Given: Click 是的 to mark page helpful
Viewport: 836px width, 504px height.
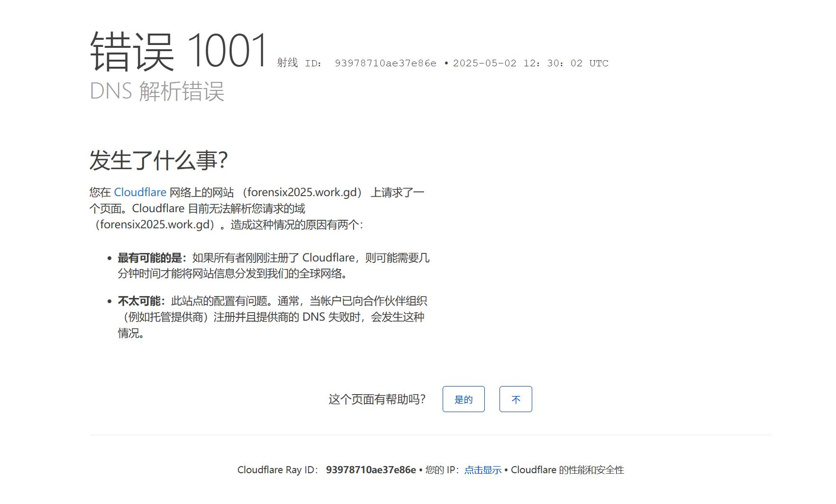Looking at the screenshot, I should coord(463,399).
